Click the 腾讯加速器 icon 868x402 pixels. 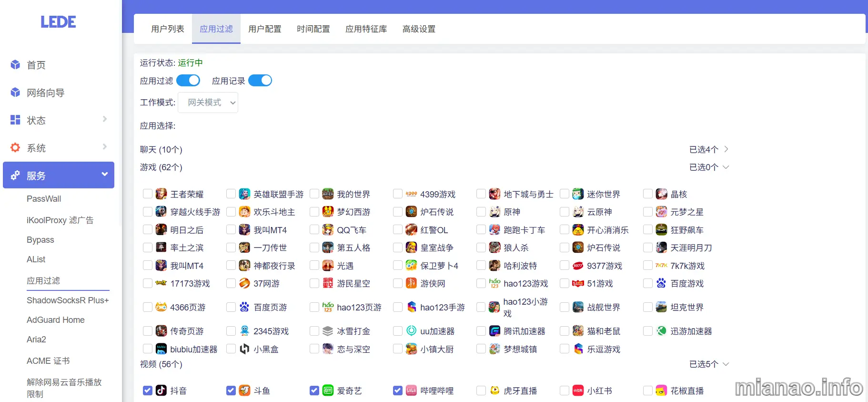click(x=495, y=331)
